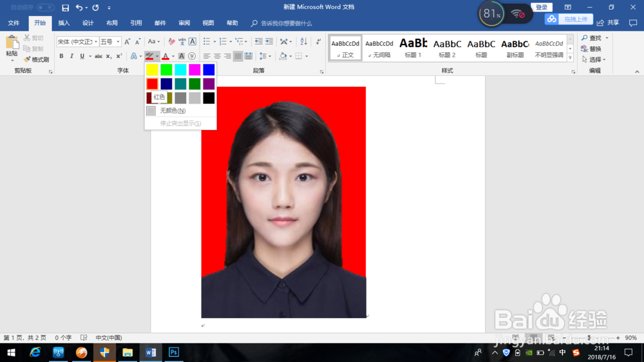This screenshot has width=644, height=362.
Task: Toggle show paragraph marks
Action: [x=318, y=41]
